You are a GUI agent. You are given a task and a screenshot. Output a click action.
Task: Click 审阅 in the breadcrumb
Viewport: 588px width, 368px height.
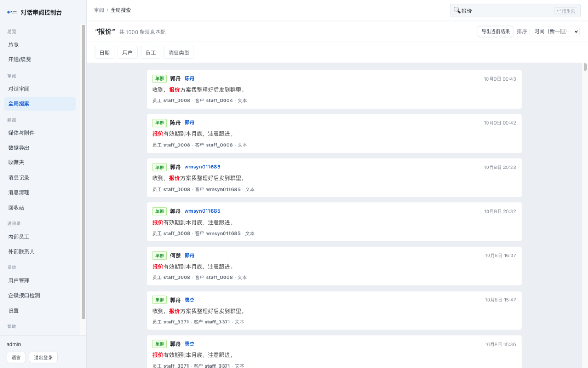coord(99,10)
